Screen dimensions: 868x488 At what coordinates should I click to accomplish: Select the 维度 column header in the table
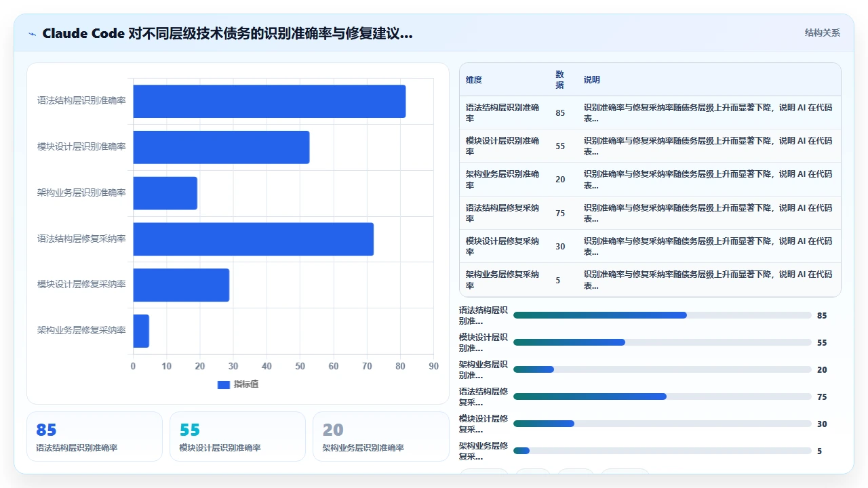(474, 79)
